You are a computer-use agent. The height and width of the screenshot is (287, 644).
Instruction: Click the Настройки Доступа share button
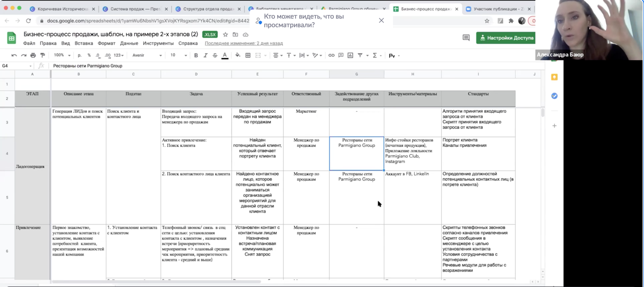tap(506, 38)
